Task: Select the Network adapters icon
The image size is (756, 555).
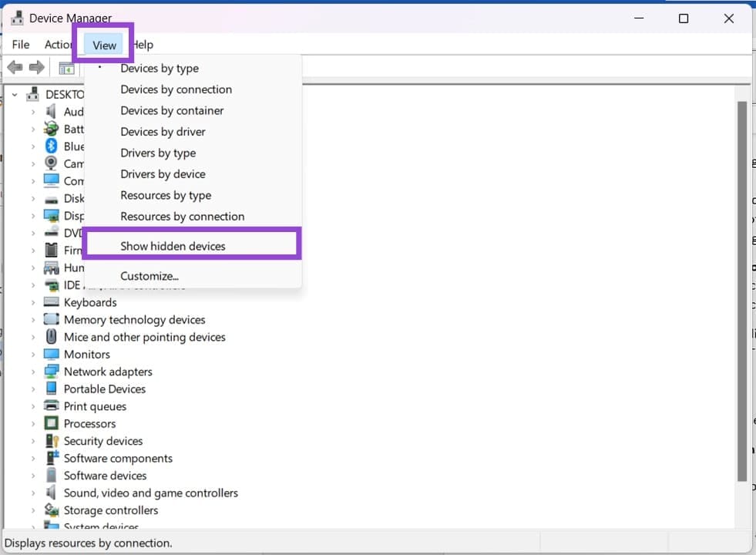Action: tap(52, 372)
